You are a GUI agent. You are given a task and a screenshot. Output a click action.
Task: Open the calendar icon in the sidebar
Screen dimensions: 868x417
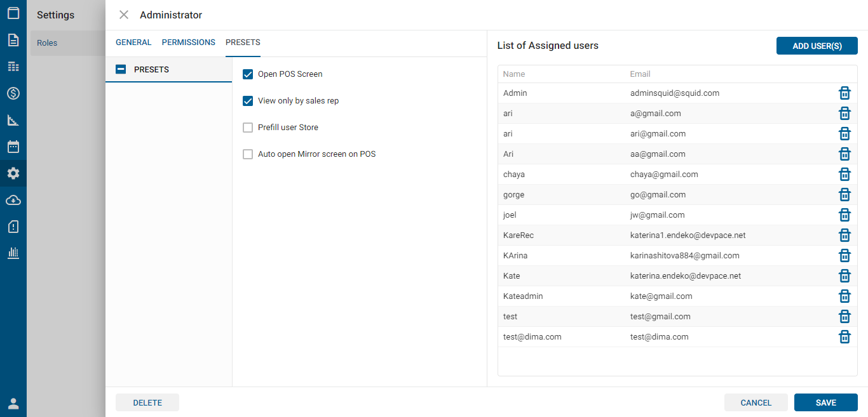tap(13, 147)
